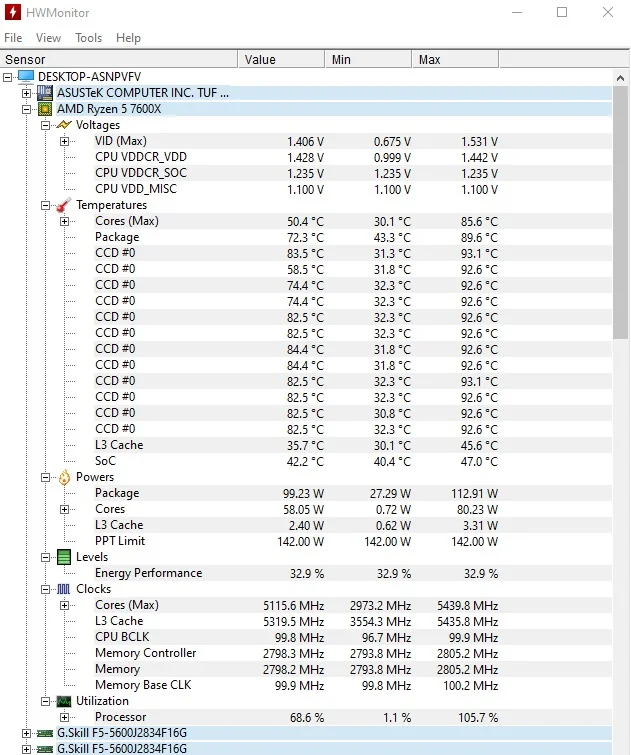Click the Powers flame icon
The height and width of the screenshot is (755, 631).
(64, 478)
